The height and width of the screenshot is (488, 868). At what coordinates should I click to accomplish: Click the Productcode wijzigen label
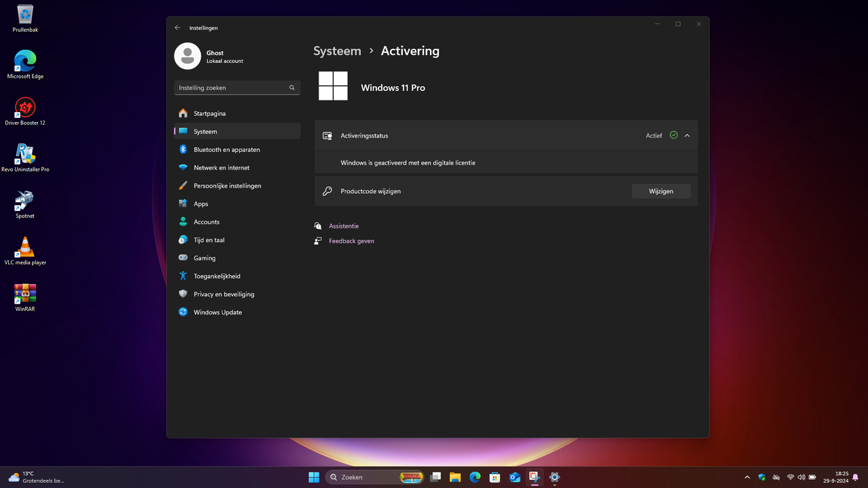coord(370,191)
